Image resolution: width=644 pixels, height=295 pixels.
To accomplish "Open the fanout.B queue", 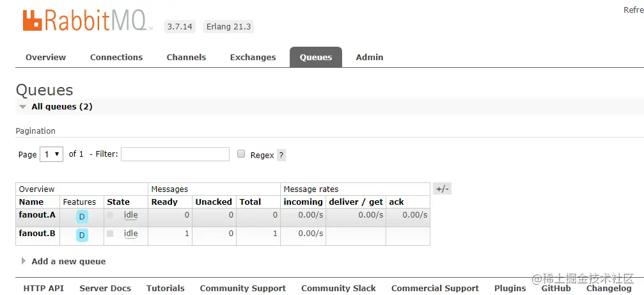I will (37, 234).
